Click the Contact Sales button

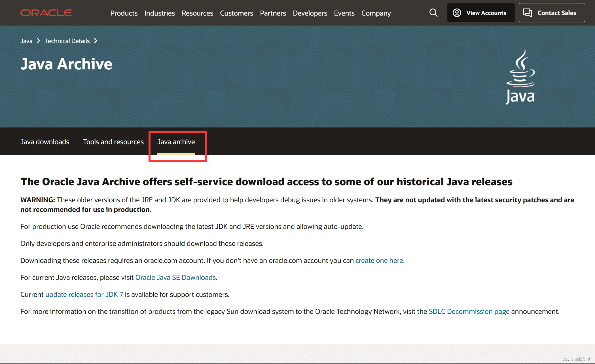click(x=552, y=13)
